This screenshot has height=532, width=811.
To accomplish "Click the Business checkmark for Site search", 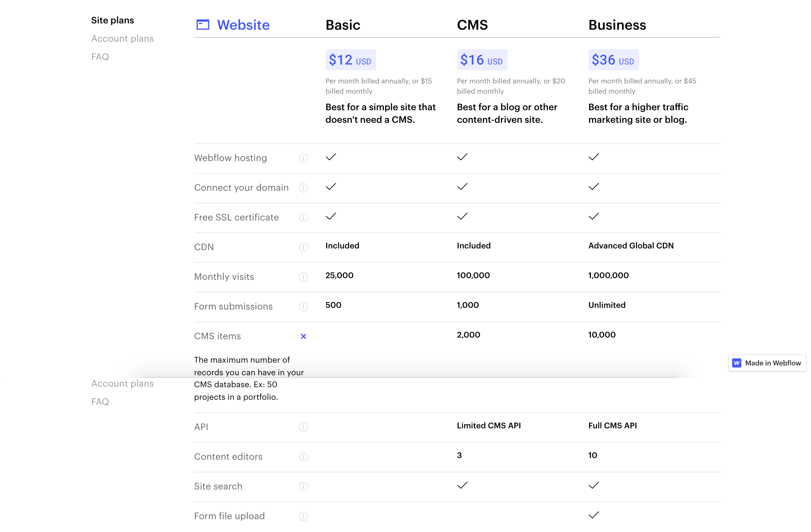I will 594,485.
